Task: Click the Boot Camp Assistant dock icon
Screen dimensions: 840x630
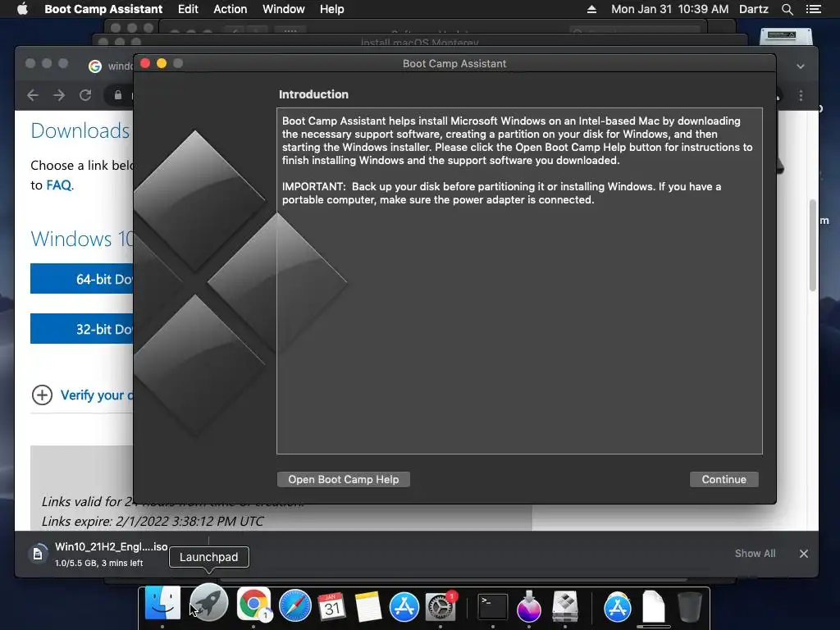Action: click(564, 606)
